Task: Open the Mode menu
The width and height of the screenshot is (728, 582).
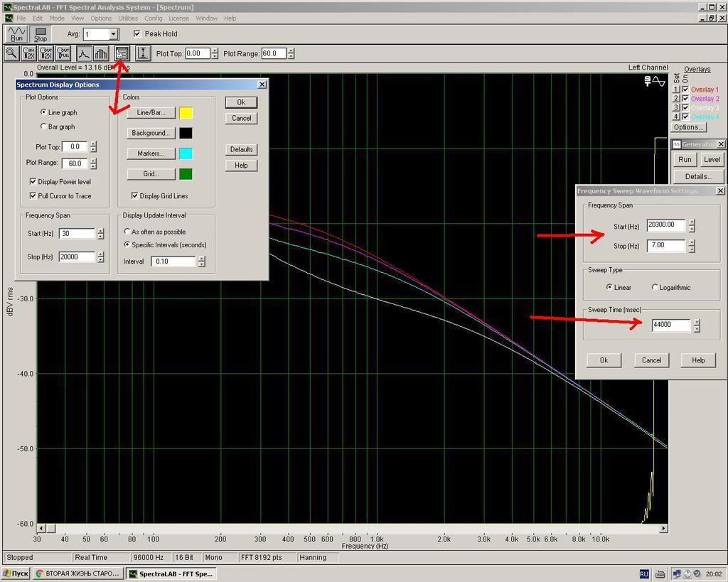Action: (x=57, y=18)
